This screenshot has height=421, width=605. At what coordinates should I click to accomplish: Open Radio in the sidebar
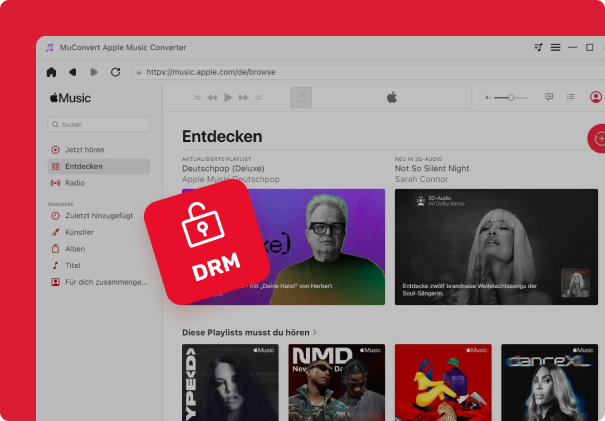pos(99,183)
